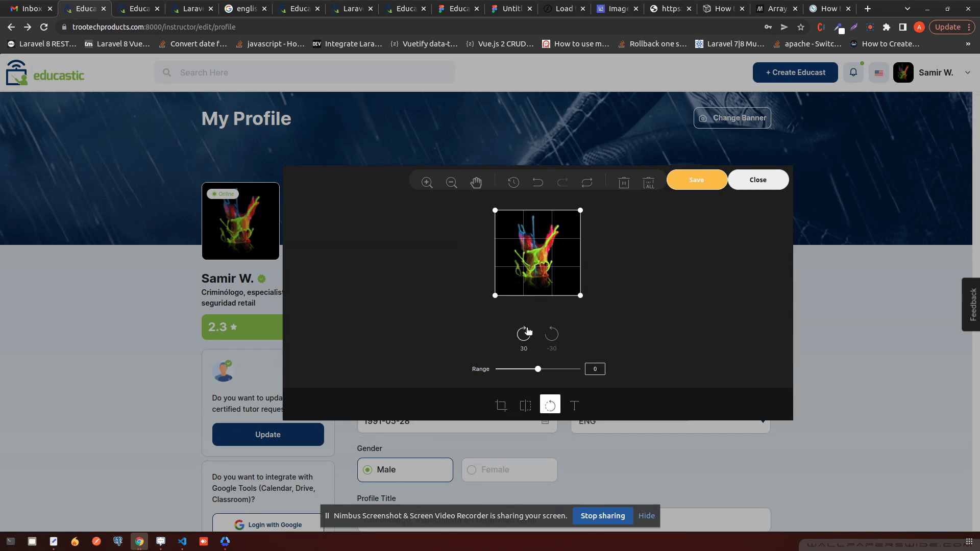Viewport: 980px width, 551px height.
Task: Click the bottom-right crop handle
Action: [x=580, y=295]
